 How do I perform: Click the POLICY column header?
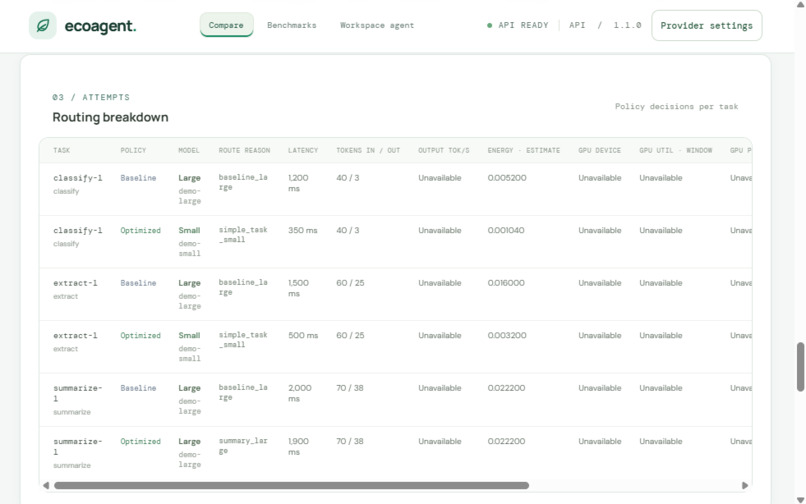click(133, 150)
